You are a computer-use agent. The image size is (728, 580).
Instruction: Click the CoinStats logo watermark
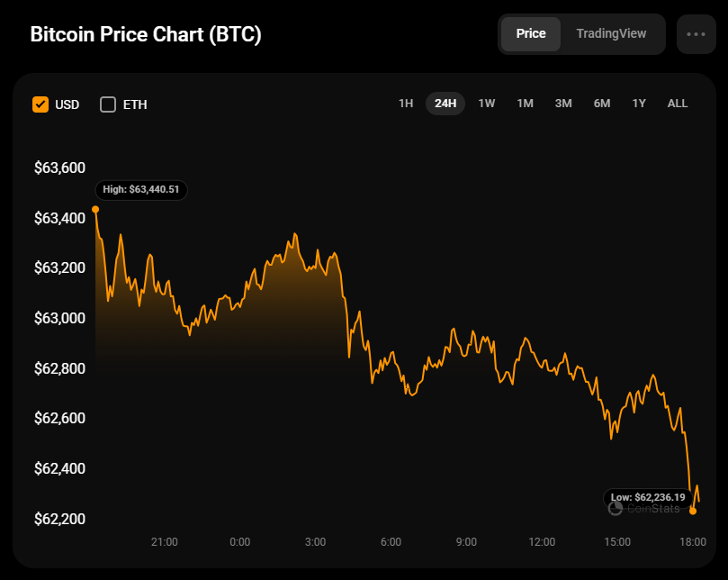643,508
